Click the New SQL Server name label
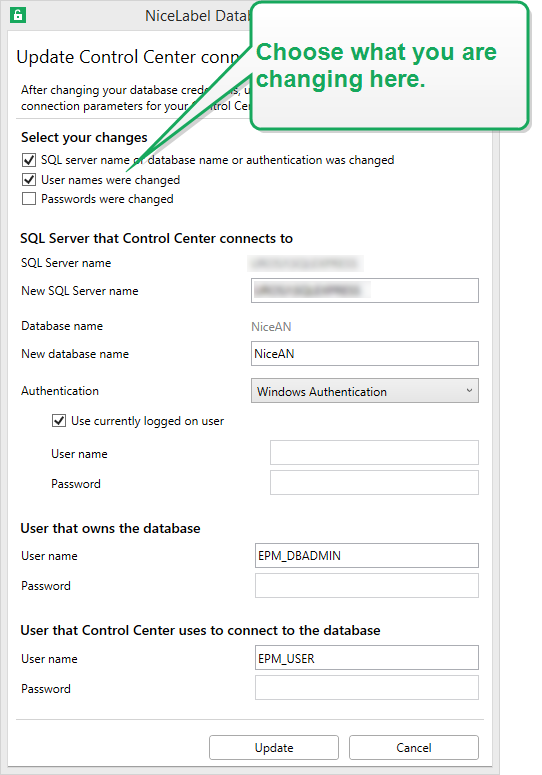 pyautogui.click(x=80, y=291)
